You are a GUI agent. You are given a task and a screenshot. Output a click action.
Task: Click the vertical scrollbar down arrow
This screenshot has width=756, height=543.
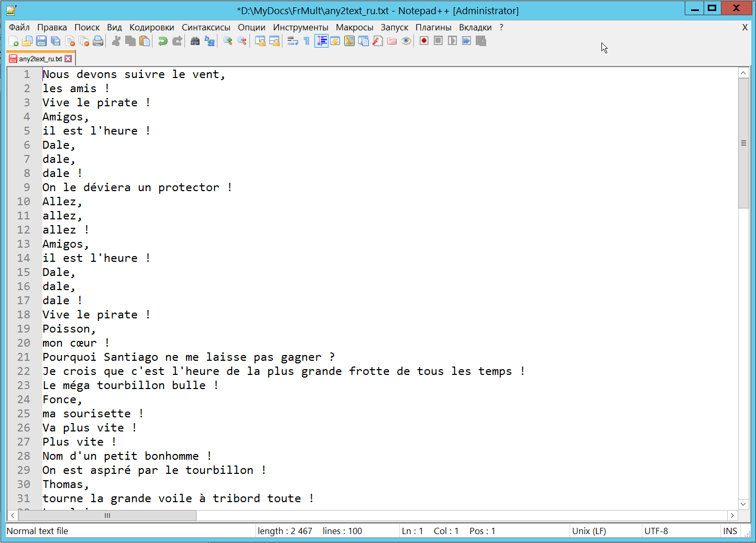click(743, 504)
